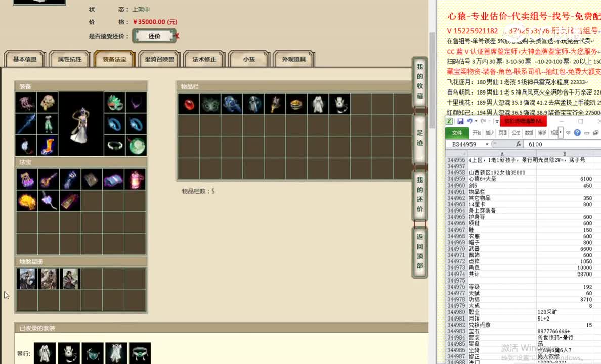Switch to the 基本信息 tab
This screenshot has height=364, width=601.
(24, 59)
